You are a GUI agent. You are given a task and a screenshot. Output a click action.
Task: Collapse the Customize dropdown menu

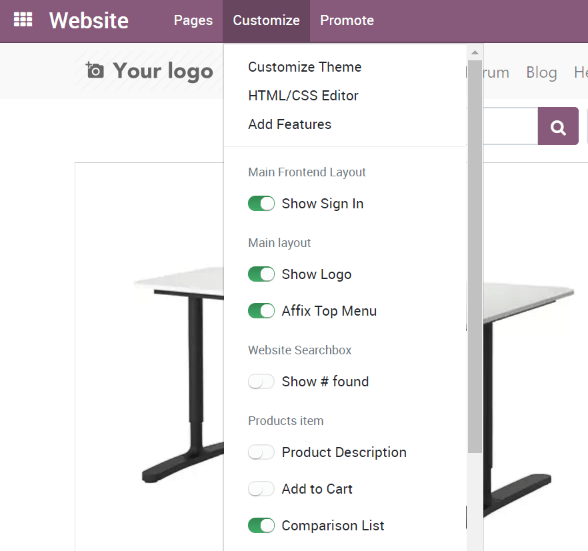coord(266,20)
